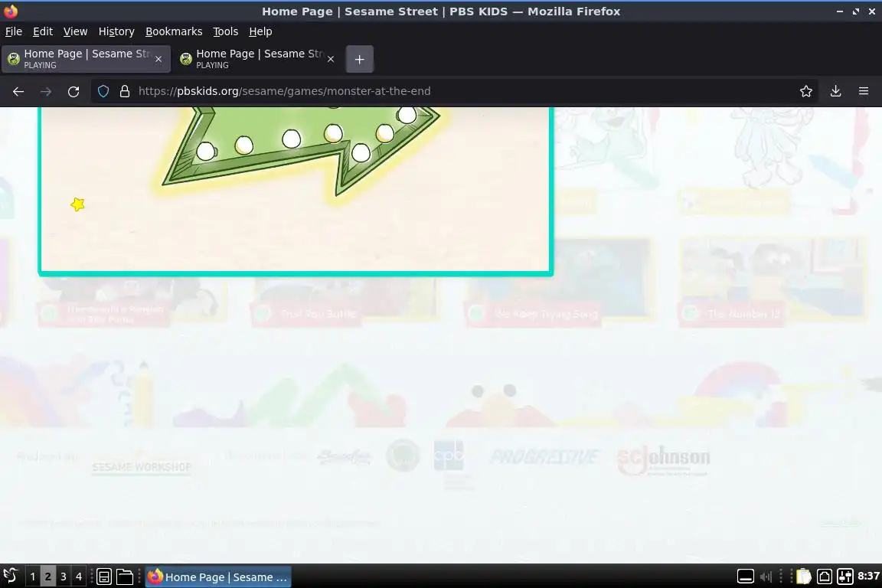Open the Help menu

point(260,31)
